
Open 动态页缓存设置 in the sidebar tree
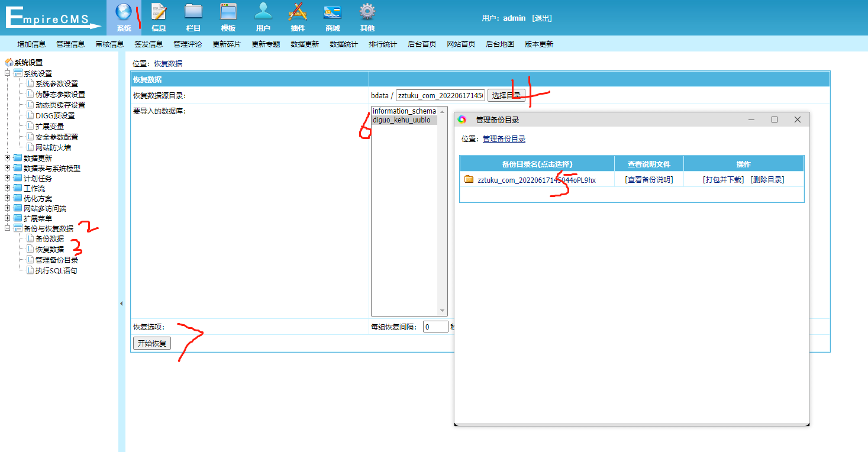[60, 105]
